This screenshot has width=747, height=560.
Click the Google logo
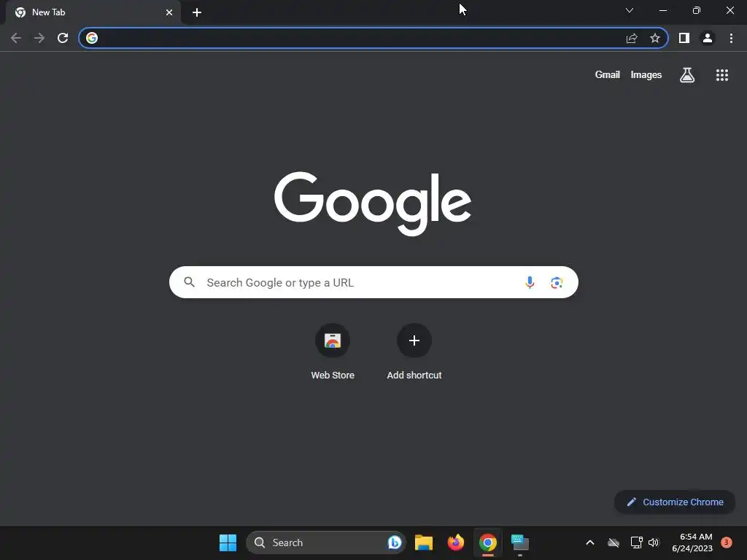[x=373, y=204]
